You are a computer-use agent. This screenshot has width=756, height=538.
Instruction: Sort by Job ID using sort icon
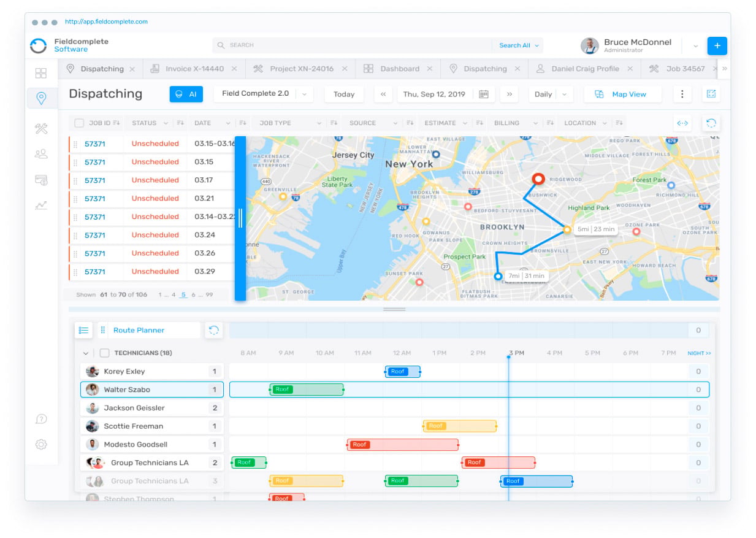pos(116,123)
